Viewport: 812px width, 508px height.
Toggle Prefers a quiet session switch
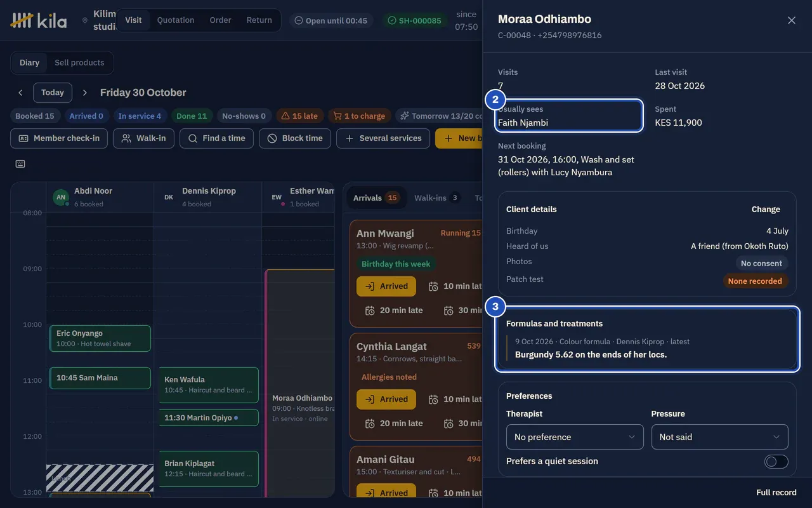click(776, 462)
